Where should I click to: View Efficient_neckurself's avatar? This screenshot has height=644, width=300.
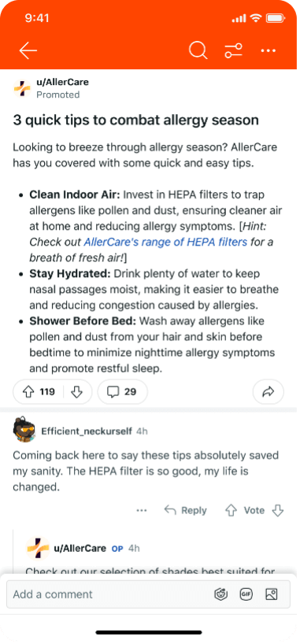24,430
